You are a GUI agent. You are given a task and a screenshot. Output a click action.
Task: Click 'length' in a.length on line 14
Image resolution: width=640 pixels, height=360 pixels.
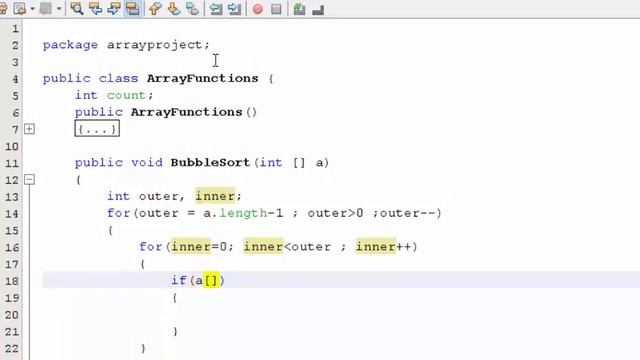pyautogui.click(x=243, y=213)
